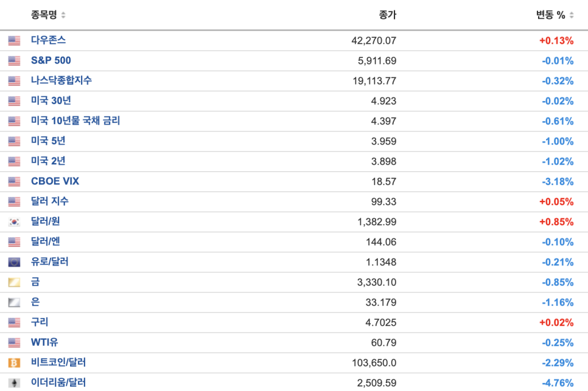
Task: Click the -2.29% change for 비트코인/달러
Action: (x=558, y=363)
